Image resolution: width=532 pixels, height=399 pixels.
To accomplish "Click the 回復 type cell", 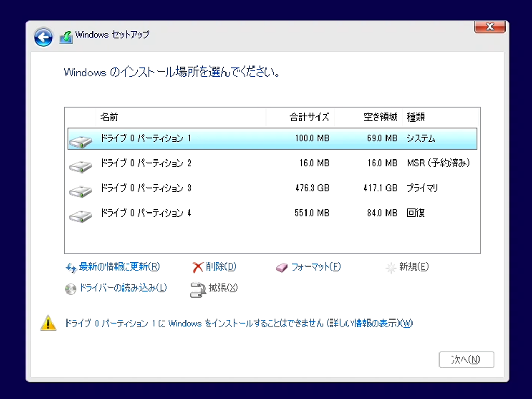I will coord(416,213).
